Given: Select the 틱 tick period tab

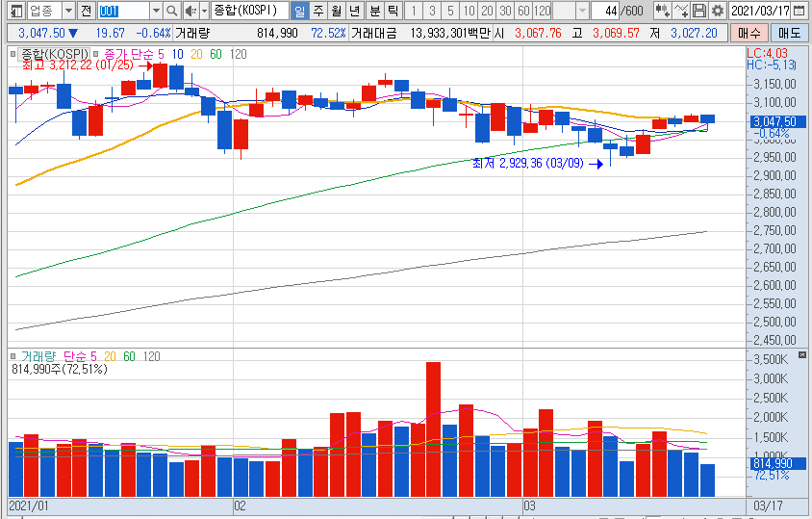Looking at the screenshot, I should pyautogui.click(x=393, y=10).
